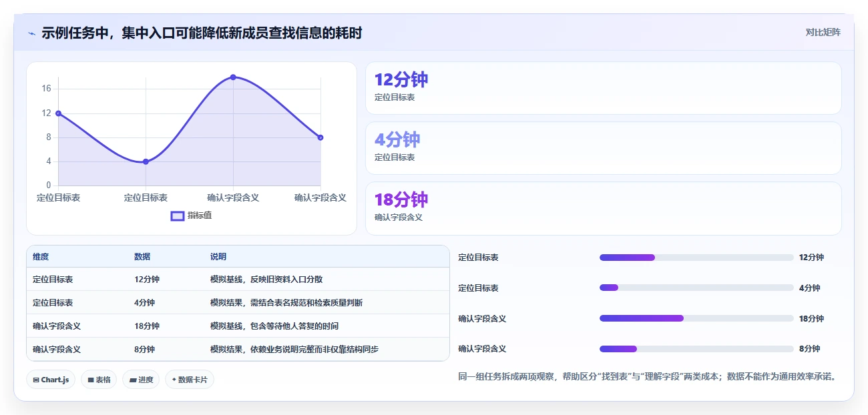Click the note 模拟基线，反映旧资料入口分散
The image size is (868, 415).
tap(266, 280)
